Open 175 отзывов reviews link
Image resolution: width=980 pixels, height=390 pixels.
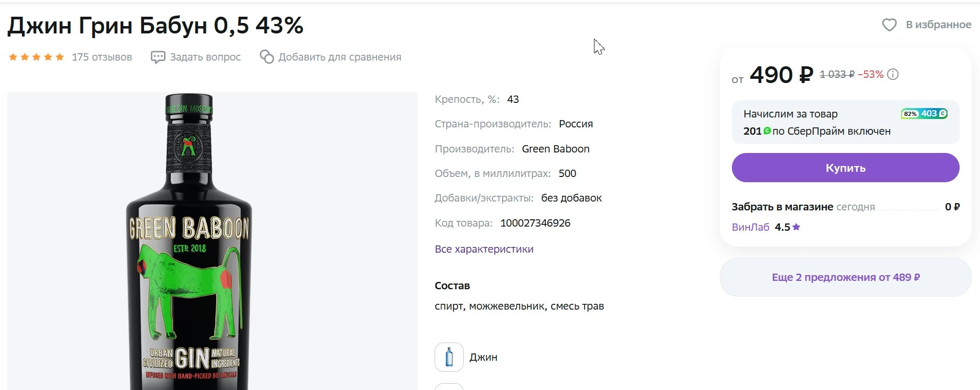(x=102, y=57)
